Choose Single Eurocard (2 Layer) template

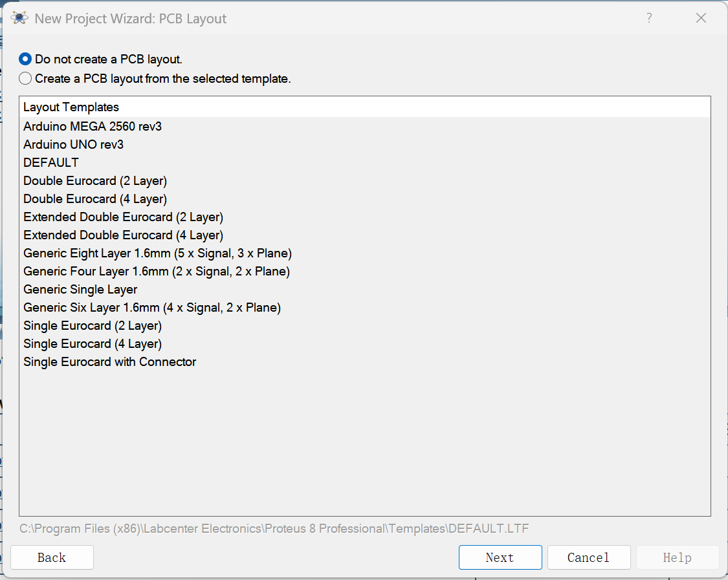click(93, 325)
